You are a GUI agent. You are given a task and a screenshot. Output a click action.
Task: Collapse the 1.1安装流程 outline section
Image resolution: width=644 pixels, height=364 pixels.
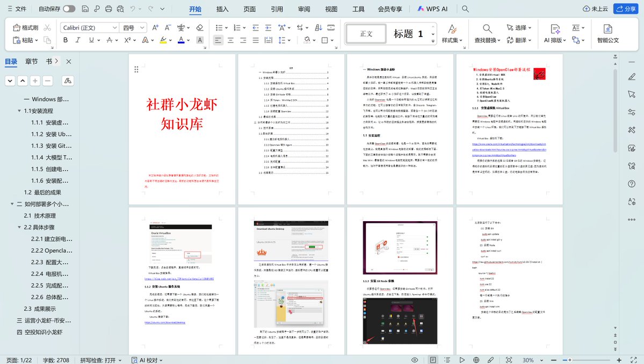click(x=20, y=111)
